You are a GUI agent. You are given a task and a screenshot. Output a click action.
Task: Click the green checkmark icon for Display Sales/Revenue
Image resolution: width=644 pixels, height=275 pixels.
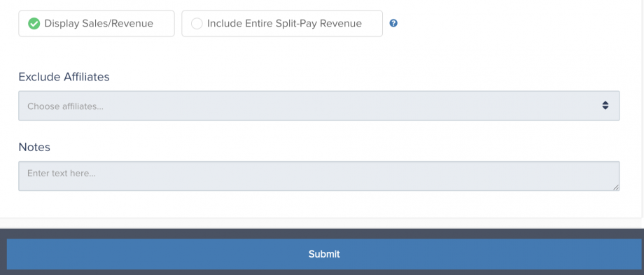pyautogui.click(x=34, y=23)
